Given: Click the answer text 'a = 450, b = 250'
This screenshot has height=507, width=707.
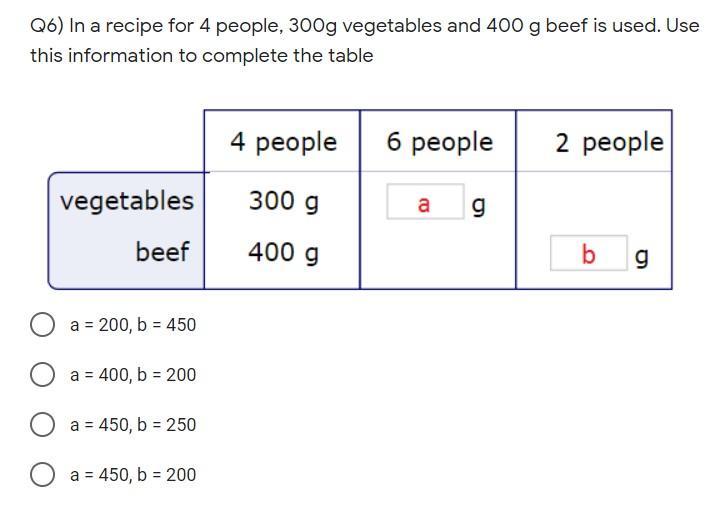Looking at the screenshot, I should click(133, 425).
